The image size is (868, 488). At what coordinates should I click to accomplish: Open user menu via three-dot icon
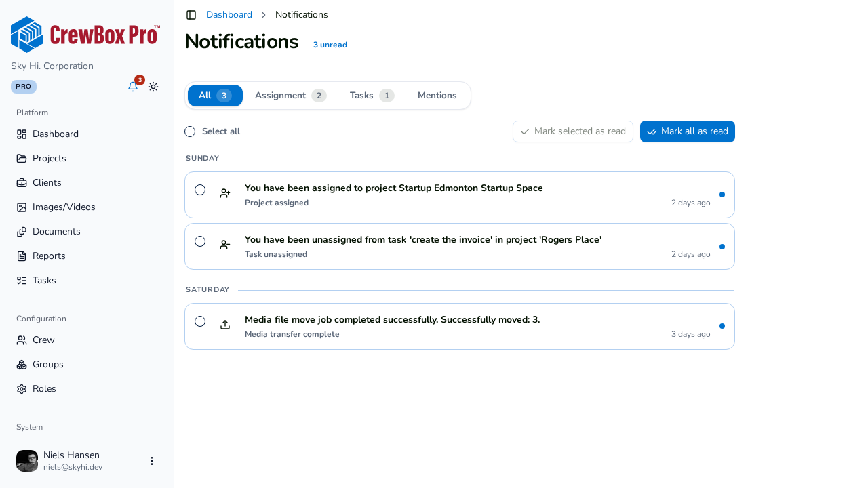(152, 461)
